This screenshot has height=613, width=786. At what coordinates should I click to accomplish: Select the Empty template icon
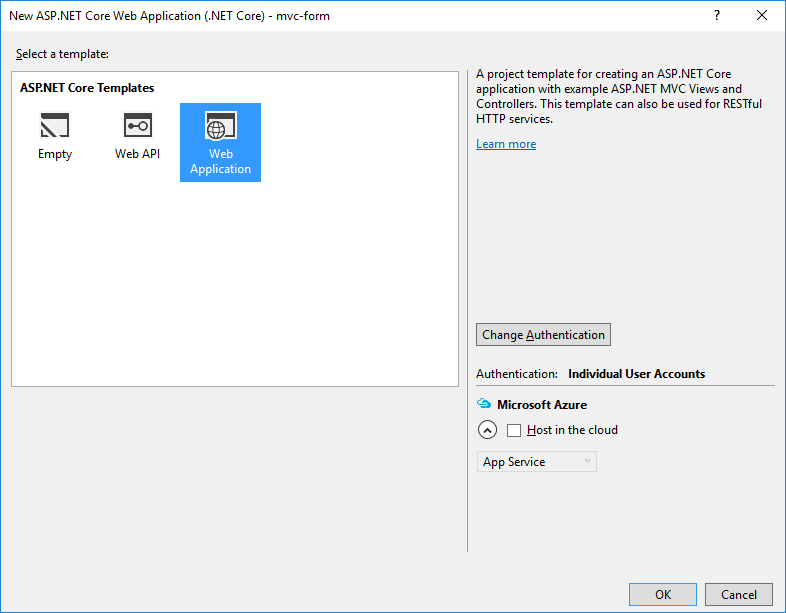coord(55,126)
